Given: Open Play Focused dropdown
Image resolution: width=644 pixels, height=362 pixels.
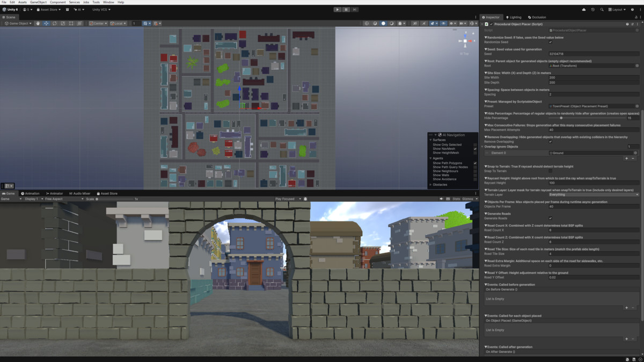Looking at the screenshot, I should click(287, 199).
